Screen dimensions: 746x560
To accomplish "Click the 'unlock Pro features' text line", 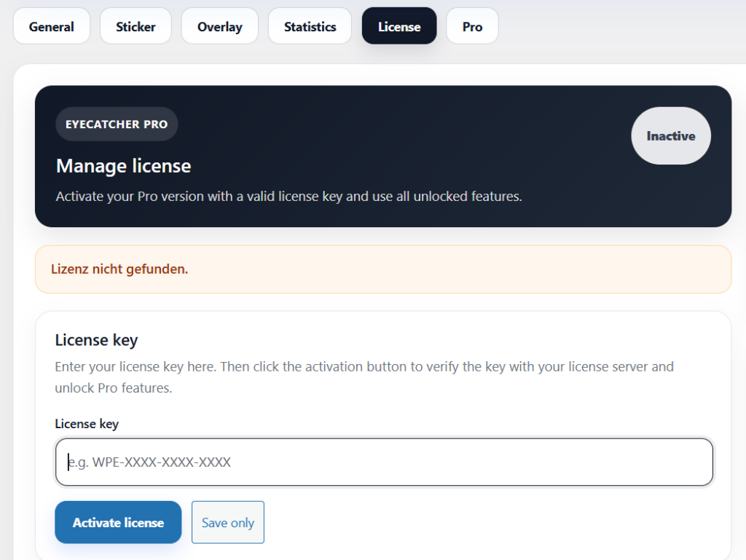I will click(113, 388).
